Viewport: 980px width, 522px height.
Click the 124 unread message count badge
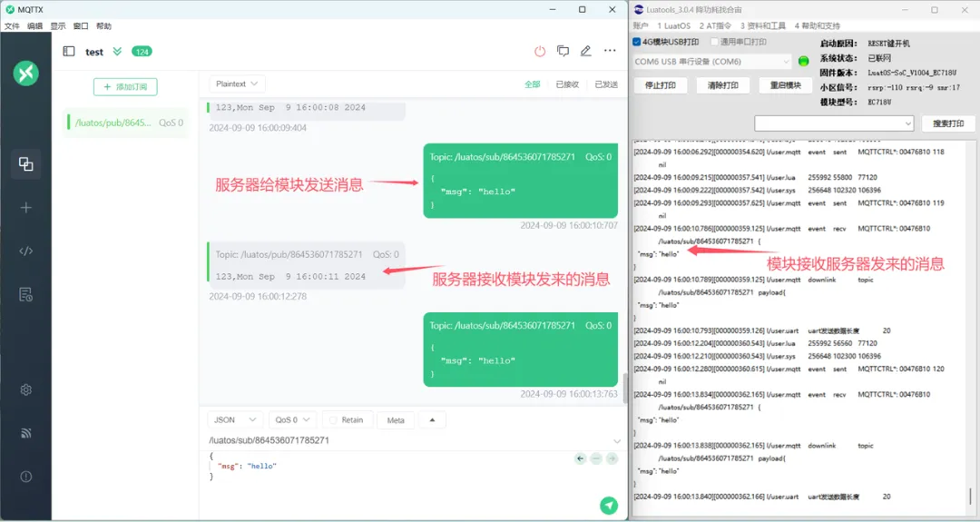point(142,51)
